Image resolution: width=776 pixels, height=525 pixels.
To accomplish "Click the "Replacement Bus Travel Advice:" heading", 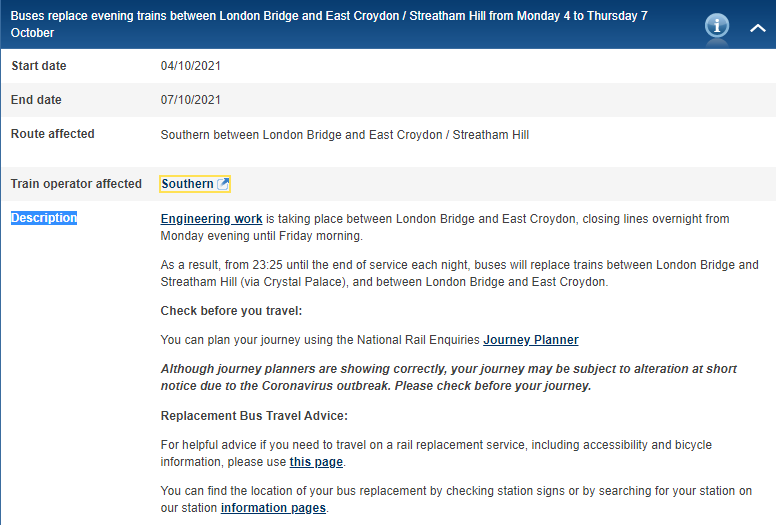I will point(254,416).
